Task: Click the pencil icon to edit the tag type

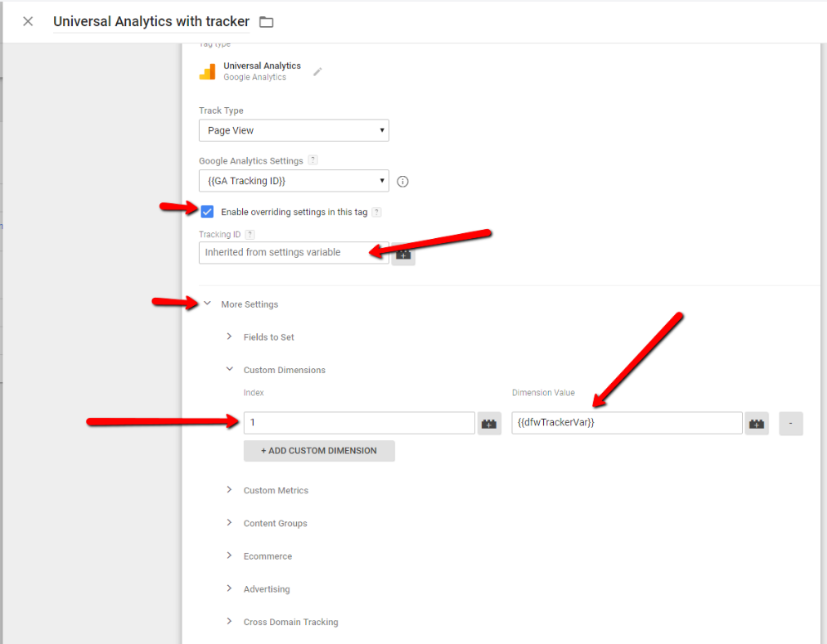Action: (x=317, y=71)
